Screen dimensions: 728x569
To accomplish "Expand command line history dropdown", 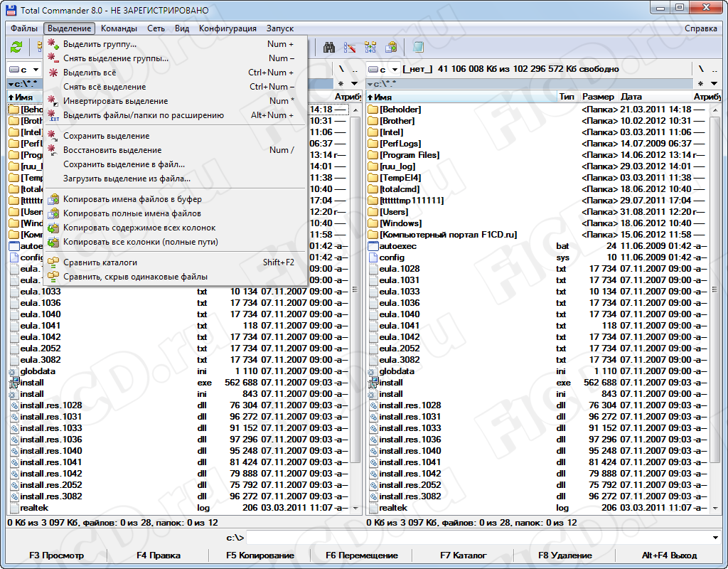I will (715, 538).
